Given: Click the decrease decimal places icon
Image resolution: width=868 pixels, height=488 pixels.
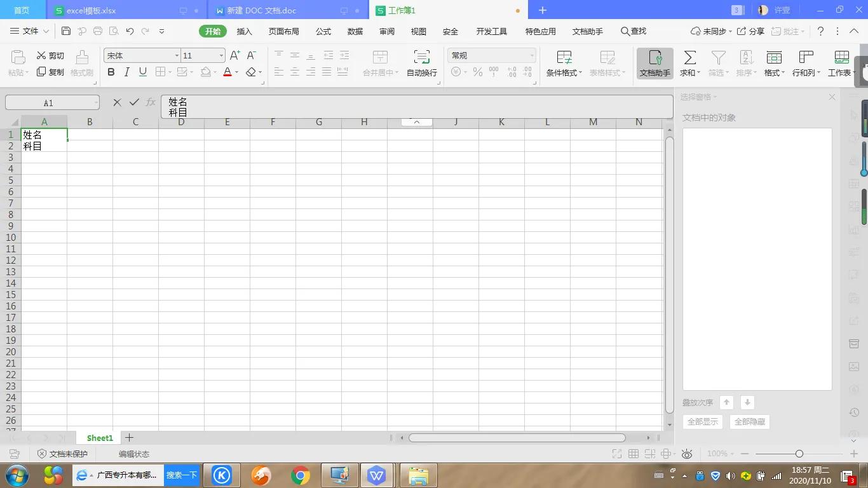Looking at the screenshot, I should 527,72.
